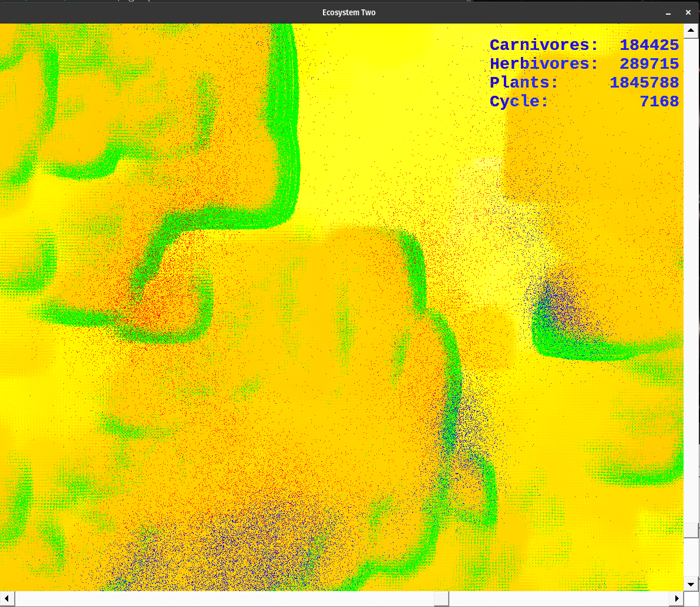
Task: Close the Ecosystem Two window
Action: 688,12
